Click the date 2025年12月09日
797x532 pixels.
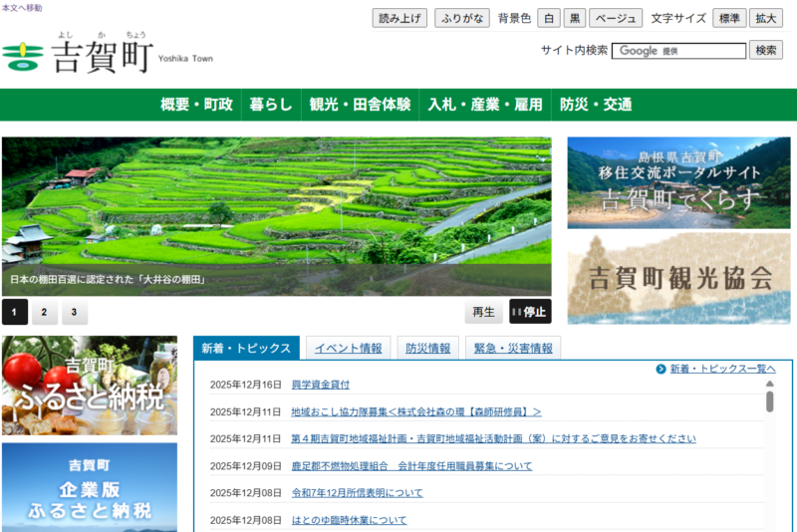tap(245, 466)
